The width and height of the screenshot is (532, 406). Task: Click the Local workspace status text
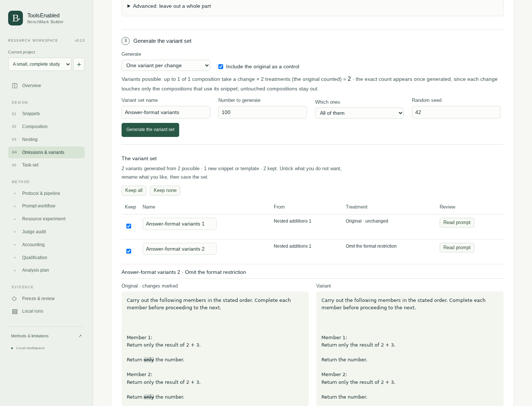[x=30, y=348]
